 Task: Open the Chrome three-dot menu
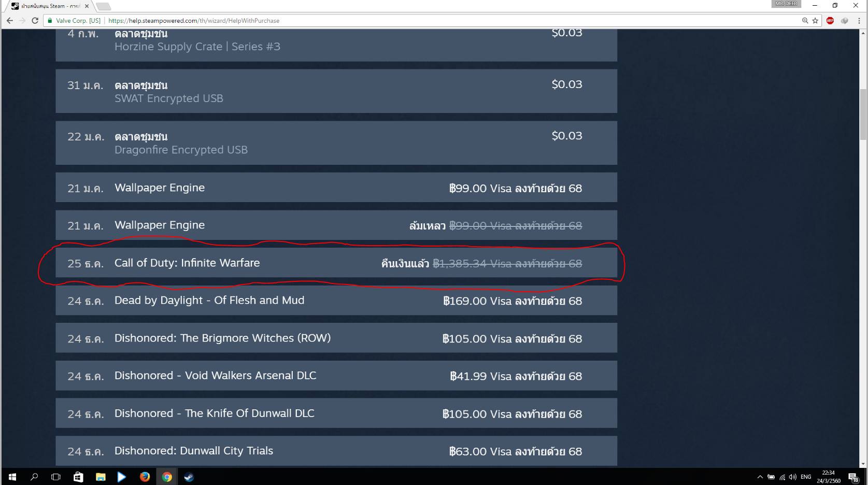pos(859,21)
